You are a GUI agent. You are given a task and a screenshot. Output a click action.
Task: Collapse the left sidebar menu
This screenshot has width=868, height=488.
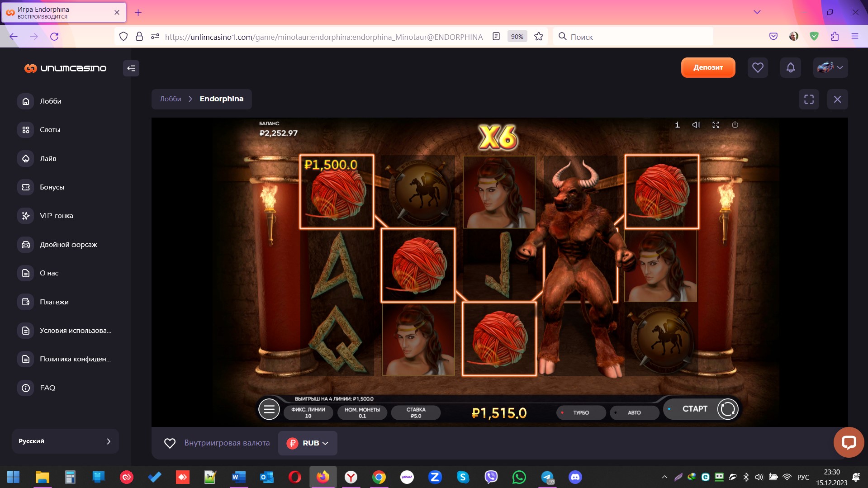click(x=131, y=68)
